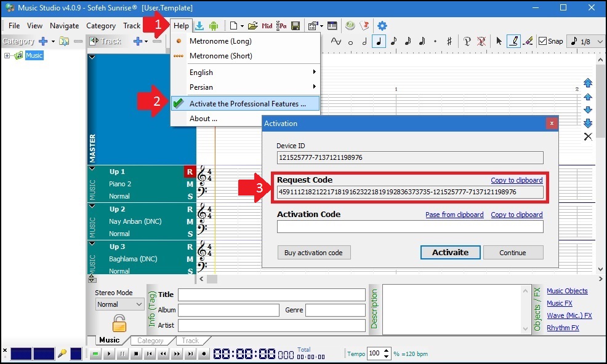Image resolution: width=607 pixels, height=364 pixels.
Task: Solo the Up 1 track
Action: pos(190,197)
